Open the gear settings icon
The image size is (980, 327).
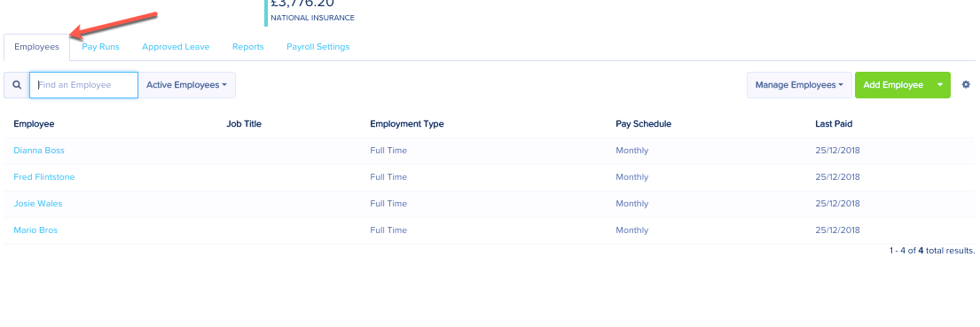point(966,85)
